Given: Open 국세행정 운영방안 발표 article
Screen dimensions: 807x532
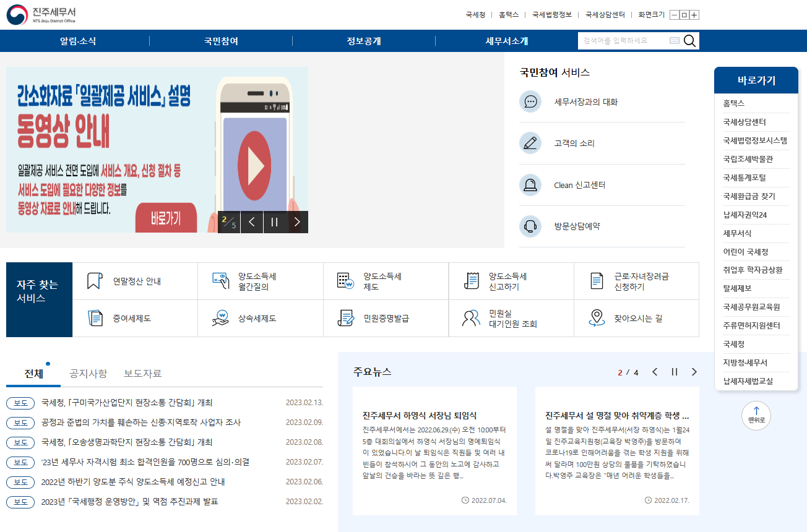Looking at the screenshot, I should click(x=130, y=502).
